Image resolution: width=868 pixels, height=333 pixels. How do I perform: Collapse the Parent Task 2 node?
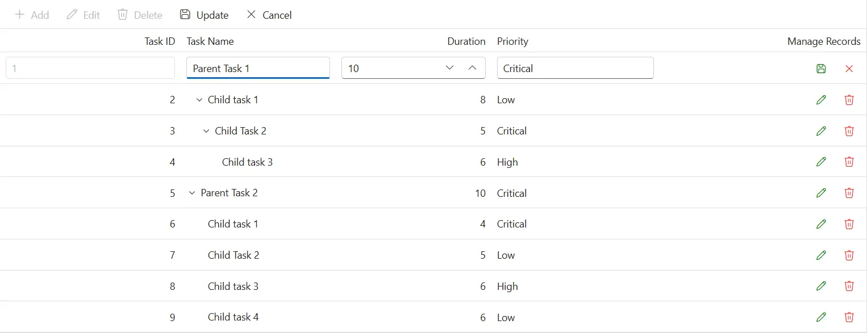point(192,193)
